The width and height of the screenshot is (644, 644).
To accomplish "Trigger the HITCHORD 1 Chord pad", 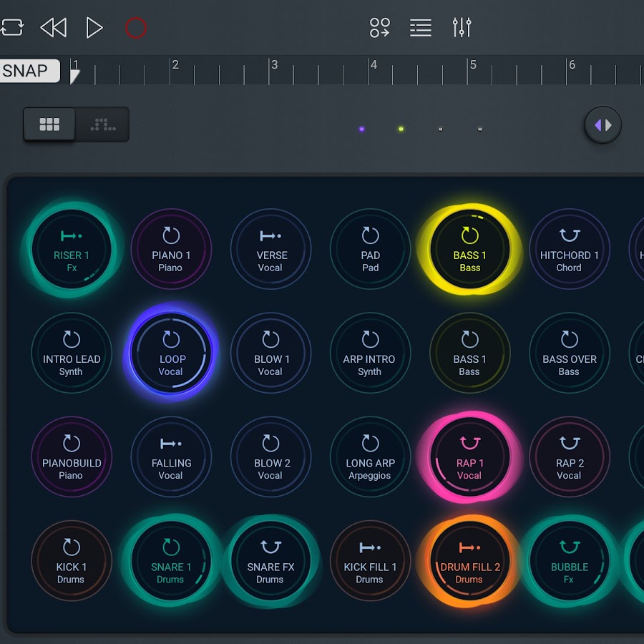I will [x=569, y=249].
